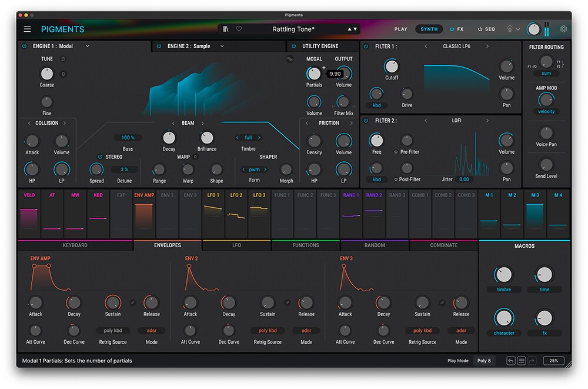Open ENV AMP Retrig Source dropdown

(x=113, y=331)
